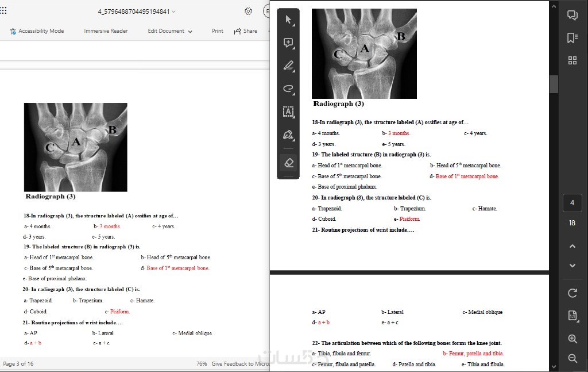Open Immersive Reader

tap(106, 31)
